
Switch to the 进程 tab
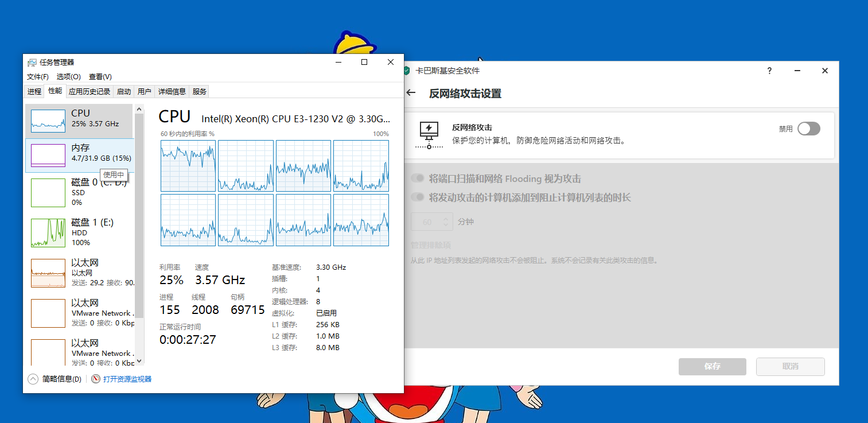34,91
